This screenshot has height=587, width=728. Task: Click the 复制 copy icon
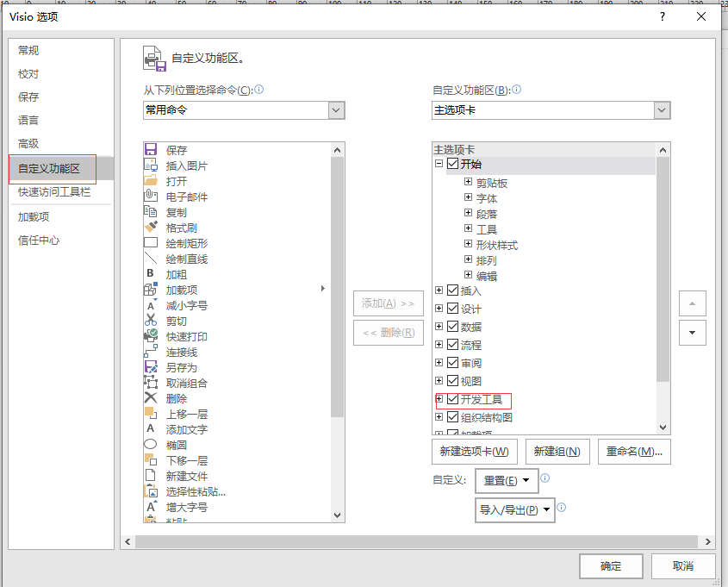pyautogui.click(x=151, y=212)
